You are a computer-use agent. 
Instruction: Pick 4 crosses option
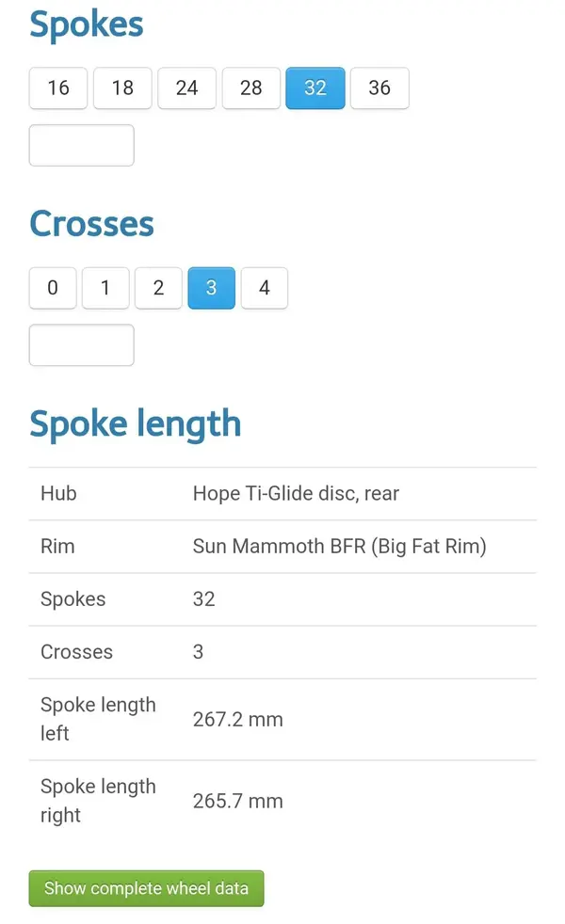[265, 288]
